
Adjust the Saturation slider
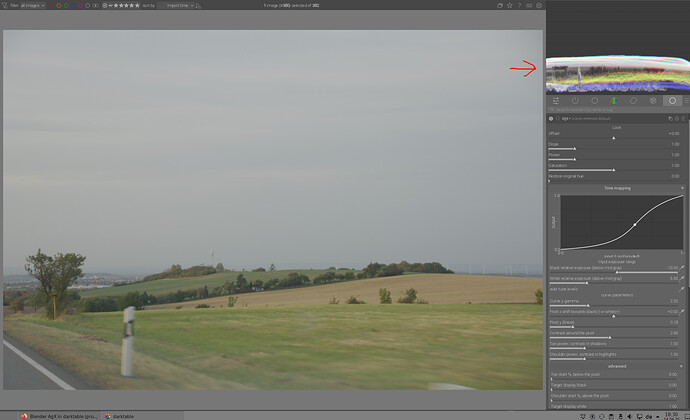(614, 168)
